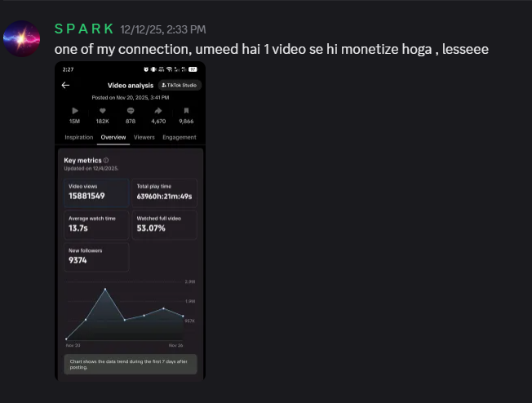Viewport: 532px width, 403px height.
Task: Select the Overview tab
Action: 113,137
